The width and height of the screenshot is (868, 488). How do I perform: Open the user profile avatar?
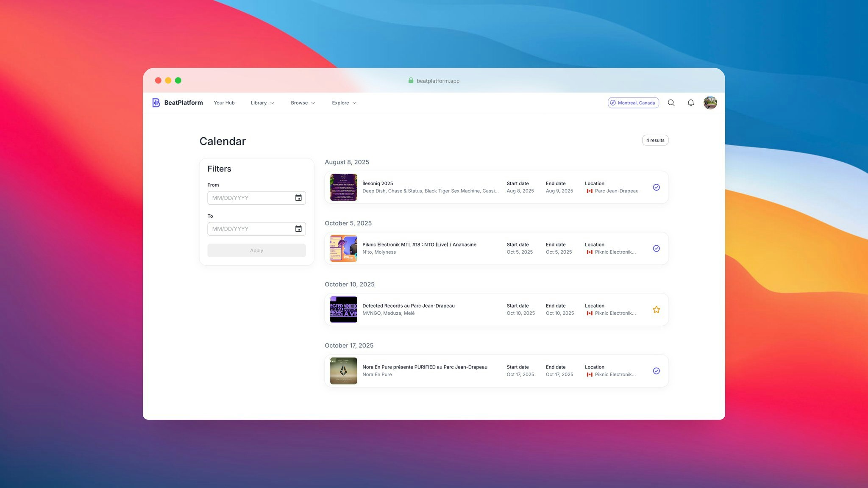coord(710,103)
